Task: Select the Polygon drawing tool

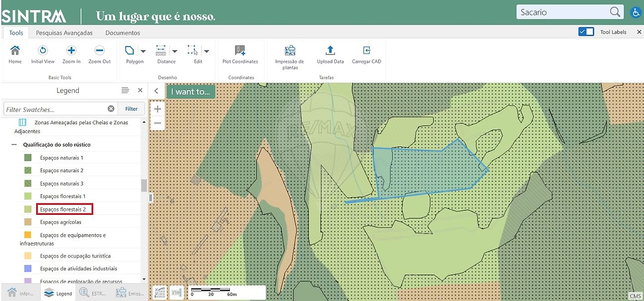Action: 130,51
